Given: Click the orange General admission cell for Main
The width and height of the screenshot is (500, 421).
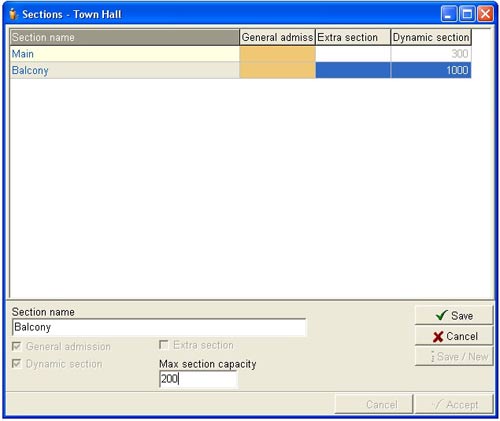Looking at the screenshot, I should click(x=277, y=54).
